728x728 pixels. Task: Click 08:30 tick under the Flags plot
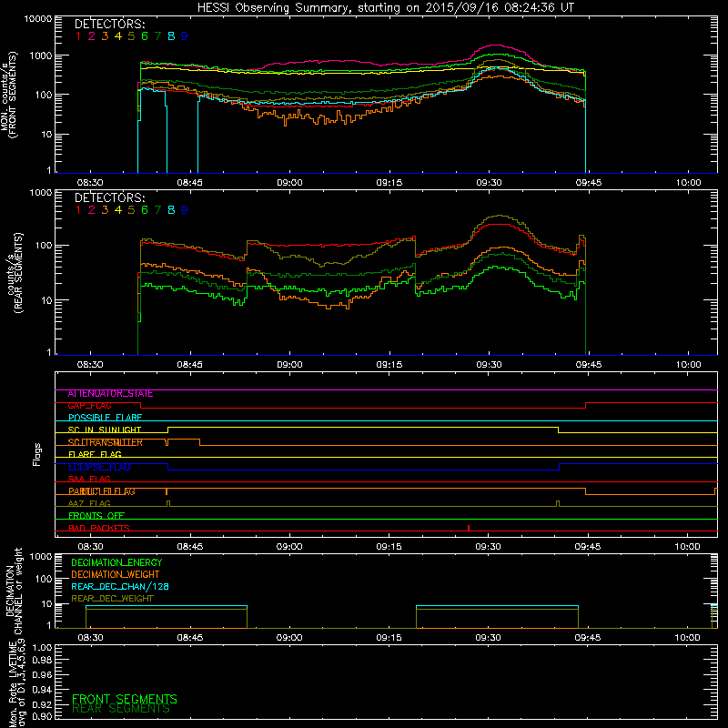point(90,547)
